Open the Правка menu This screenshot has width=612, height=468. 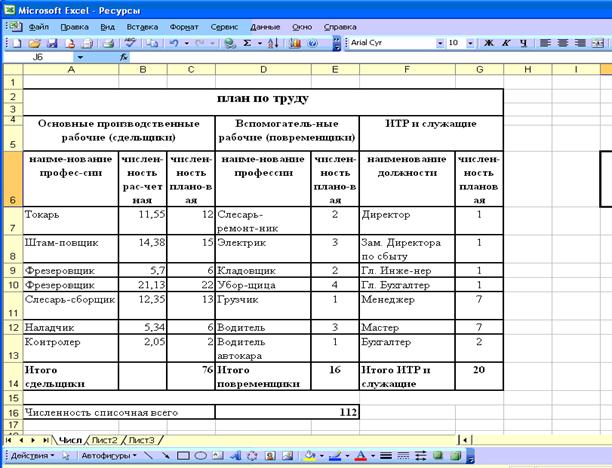point(75,27)
